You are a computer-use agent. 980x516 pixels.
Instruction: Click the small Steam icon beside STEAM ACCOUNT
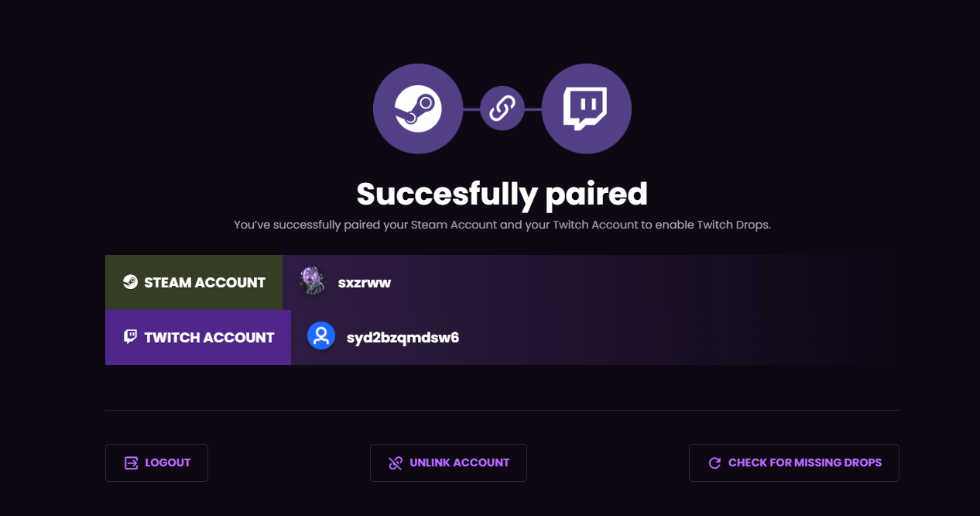tap(130, 283)
